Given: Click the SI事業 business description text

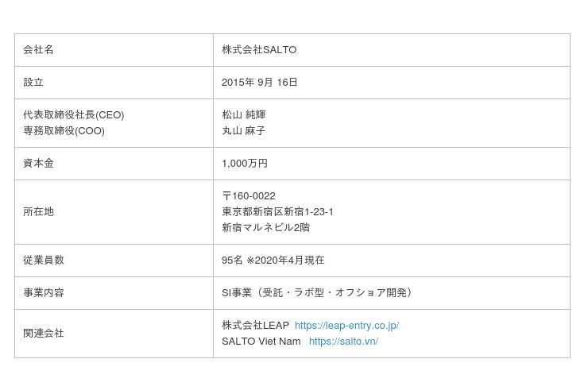Looking at the screenshot, I should pos(319,293).
